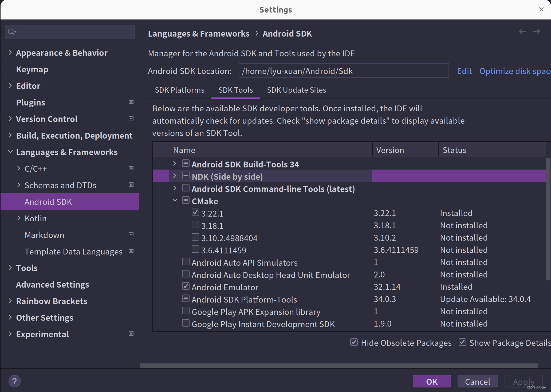
Task: Open the SDK Update Sites tab
Action: point(297,90)
